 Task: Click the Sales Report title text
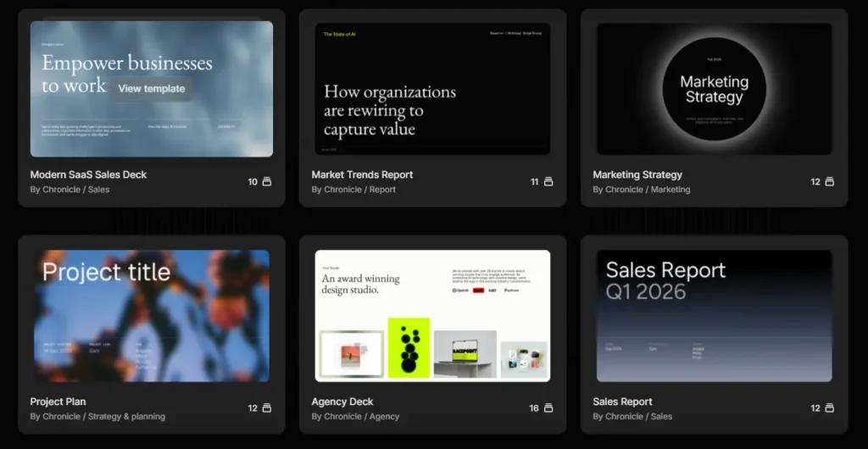(x=622, y=402)
